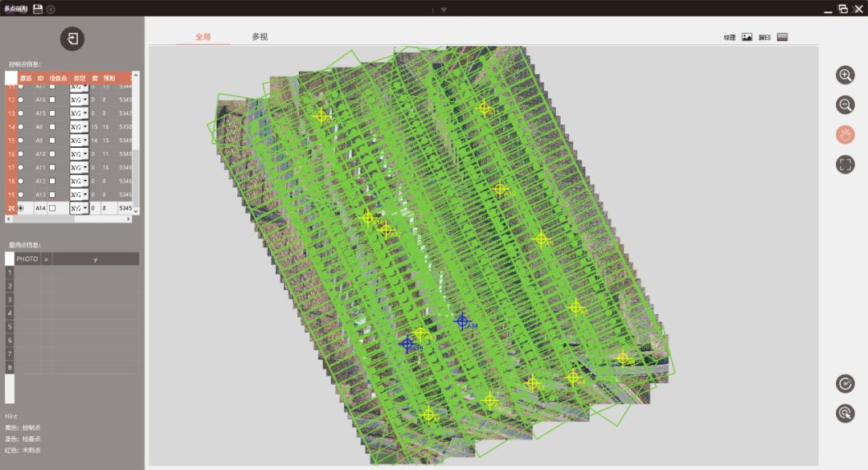The width and height of the screenshot is (868, 470).
Task: Select the activate radio button for A10
Action: [21, 153]
